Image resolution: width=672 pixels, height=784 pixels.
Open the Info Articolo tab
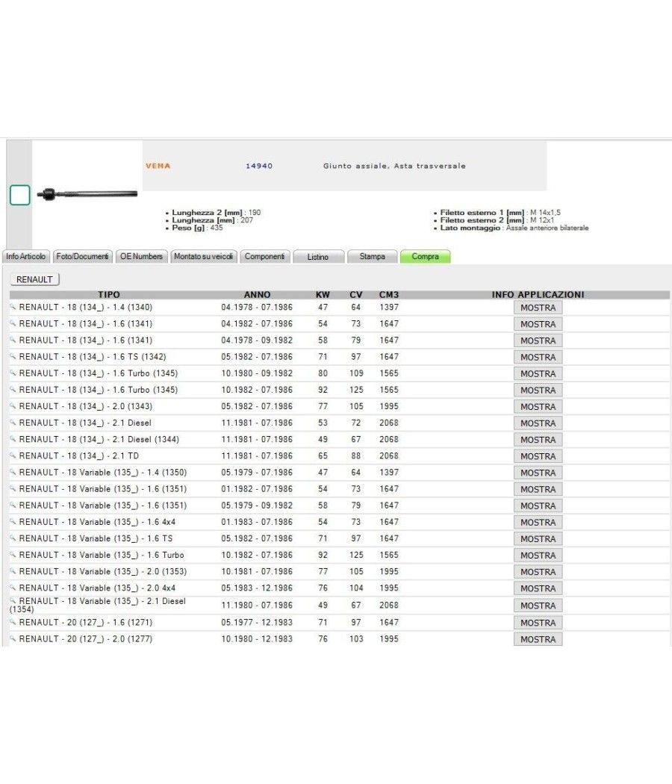click(x=26, y=257)
